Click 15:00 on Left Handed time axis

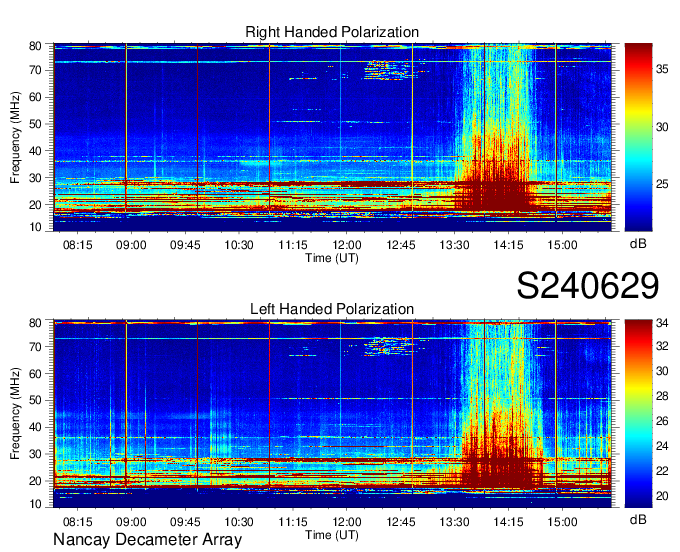click(562, 522)
